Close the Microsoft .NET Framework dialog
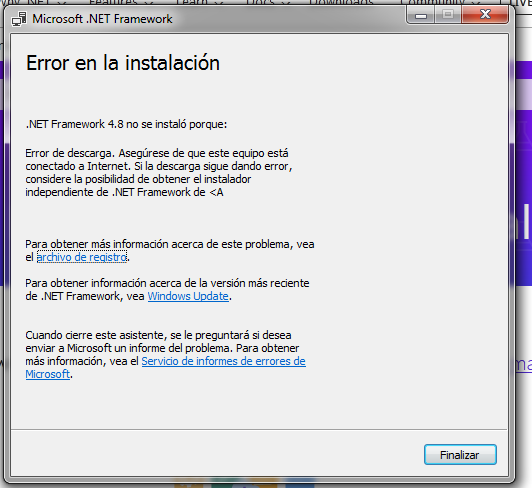Viewport: 532px width, 488px height. pyautogui.click(x=485, y=15)
